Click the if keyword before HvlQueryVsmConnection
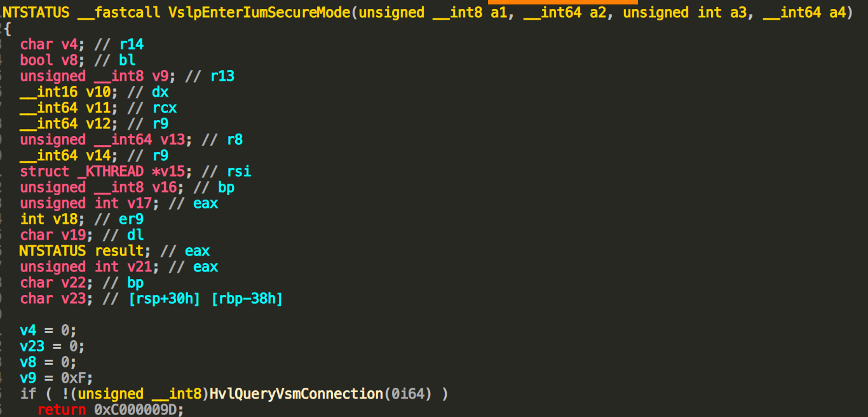The height and width of the screenshot is (417, 868). (x=28, y=394)
